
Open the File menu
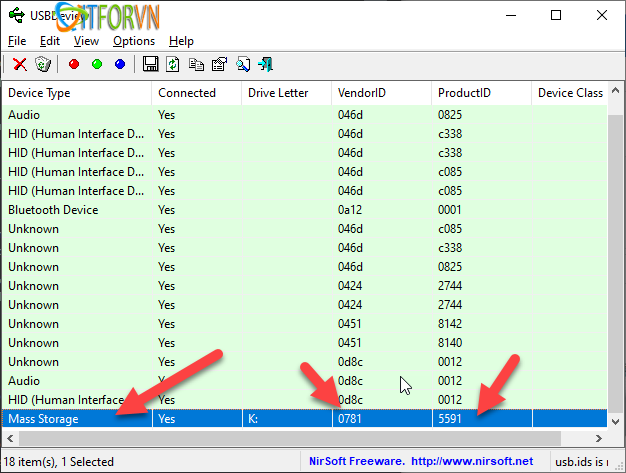pyautogui.click(x=17, y=41)
